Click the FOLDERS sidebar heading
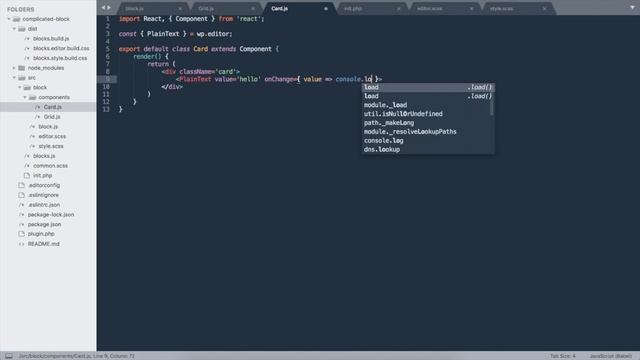This screenshot has height=360, width=640. click(x=20, y=9)
